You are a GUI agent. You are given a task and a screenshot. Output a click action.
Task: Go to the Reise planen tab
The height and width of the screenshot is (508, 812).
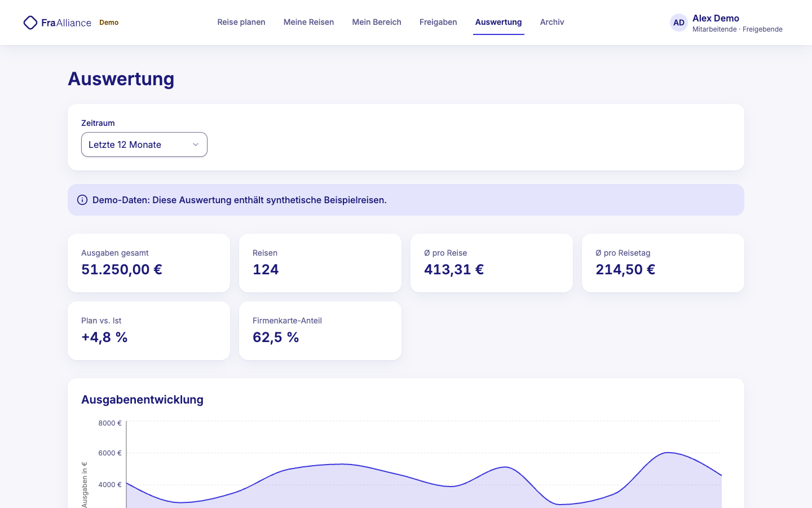click(x=241, y=22)
